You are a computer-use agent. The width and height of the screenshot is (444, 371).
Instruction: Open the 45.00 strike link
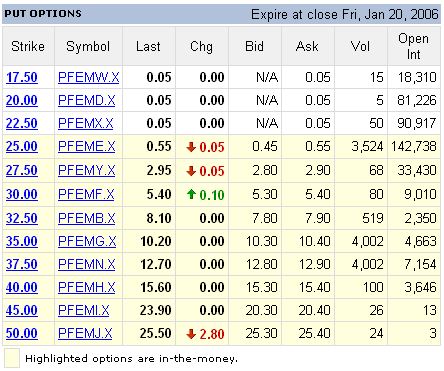(22, 310)
